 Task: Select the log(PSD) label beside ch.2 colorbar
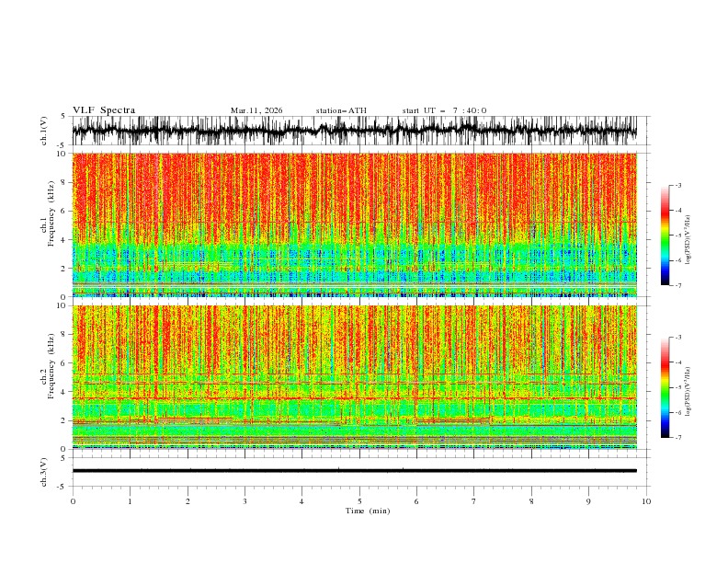[688, 392]
